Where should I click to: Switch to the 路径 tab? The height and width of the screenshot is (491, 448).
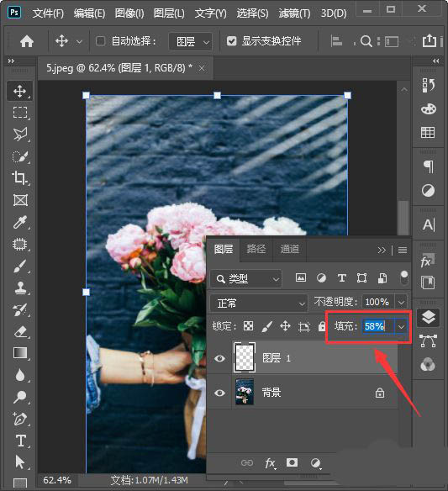pyautogui.click(x=256, y=249)
